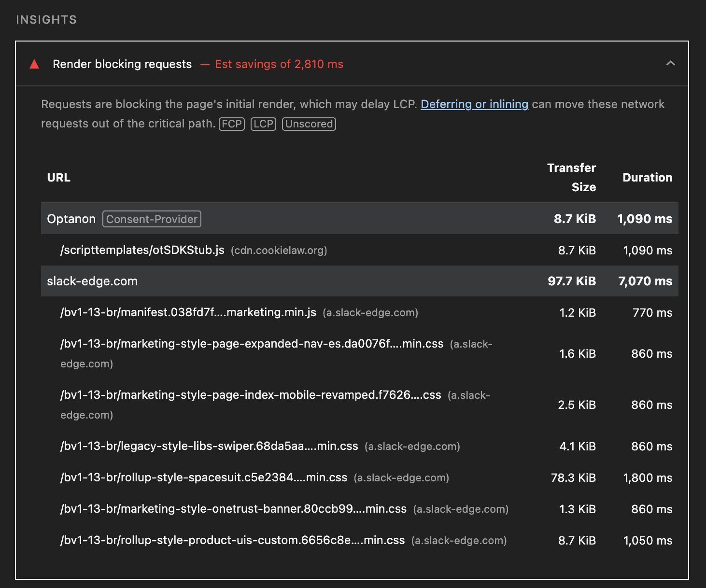Screen dimensions: 706x588
Task: Select the Optanon group row
Action: coord(71,219)
